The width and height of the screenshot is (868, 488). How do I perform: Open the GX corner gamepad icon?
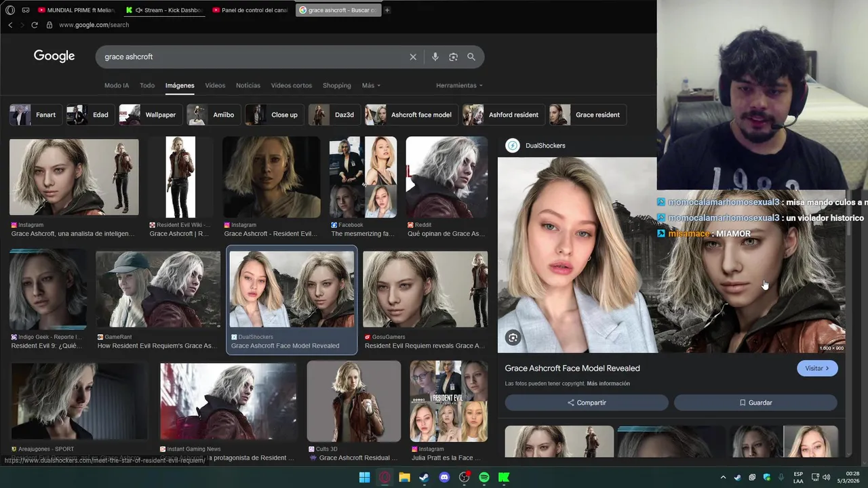[x=26, y=10]
